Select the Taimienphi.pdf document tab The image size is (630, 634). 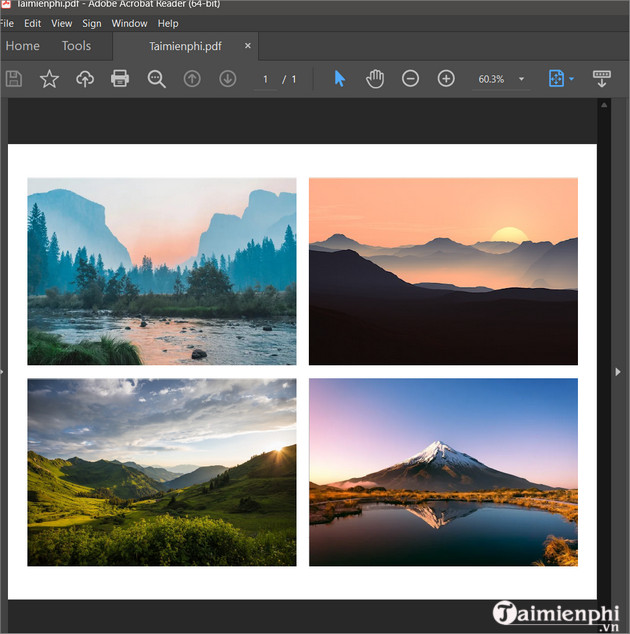(x=185, y=46)
